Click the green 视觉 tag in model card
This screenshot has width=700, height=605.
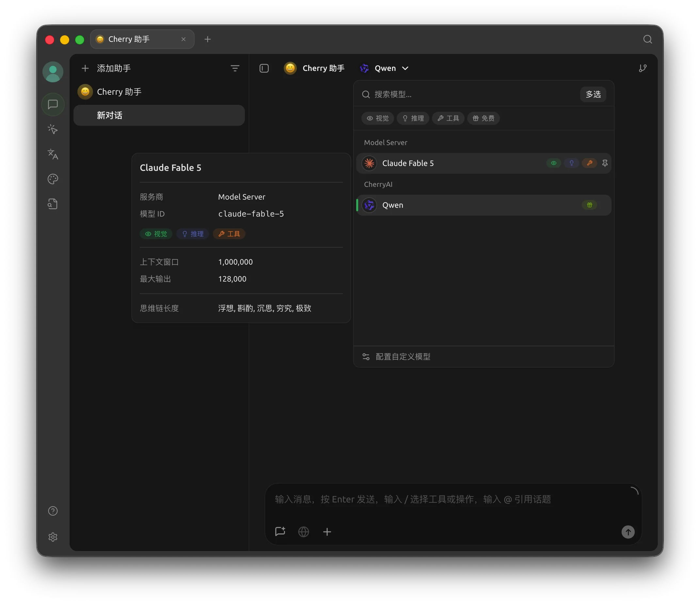[x=156, y=234]
